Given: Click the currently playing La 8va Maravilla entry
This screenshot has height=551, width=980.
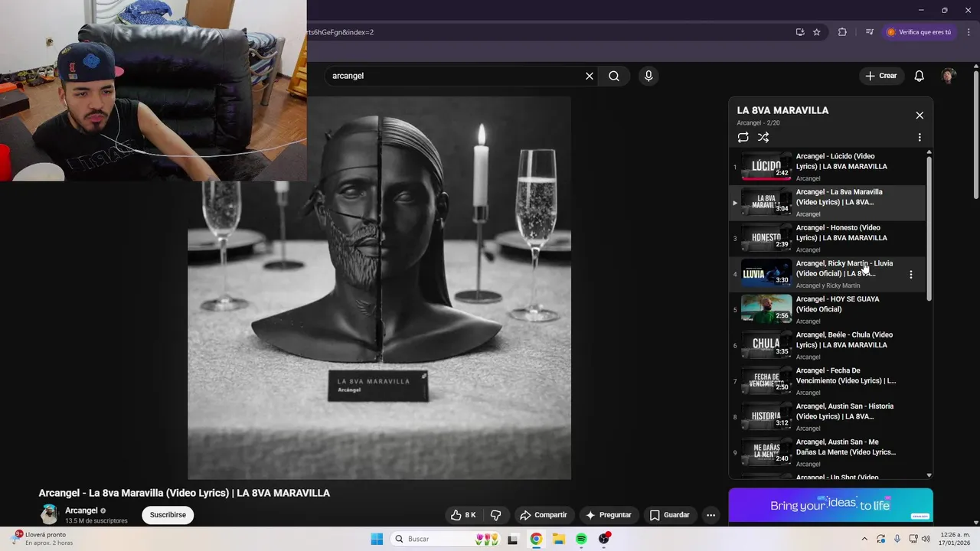Looking at the screenshot, I should [x=827, y=203].
